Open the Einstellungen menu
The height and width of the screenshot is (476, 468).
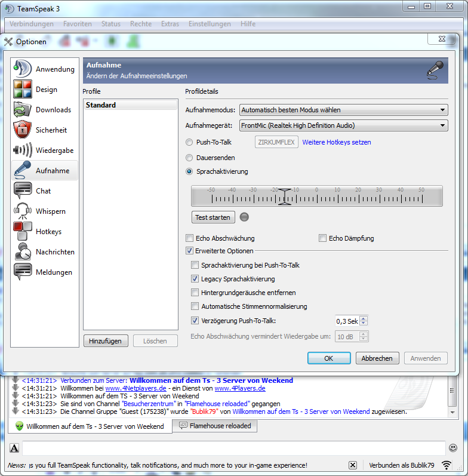point(210,24)
